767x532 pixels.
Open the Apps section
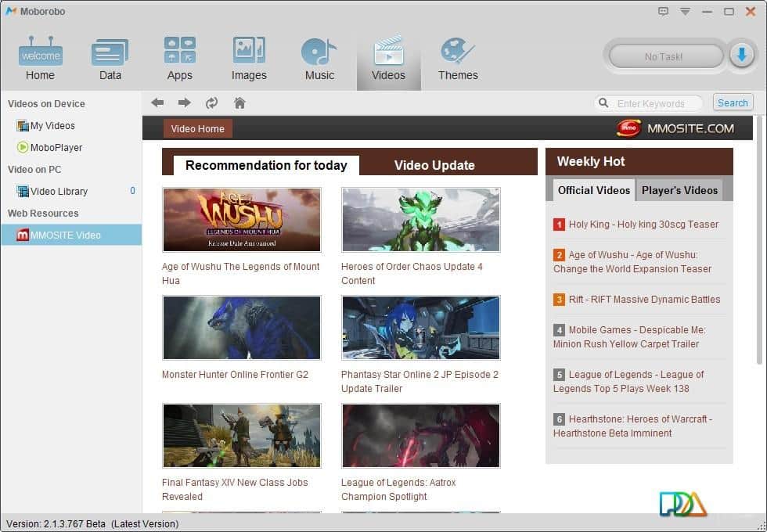[x=179, y=59]
